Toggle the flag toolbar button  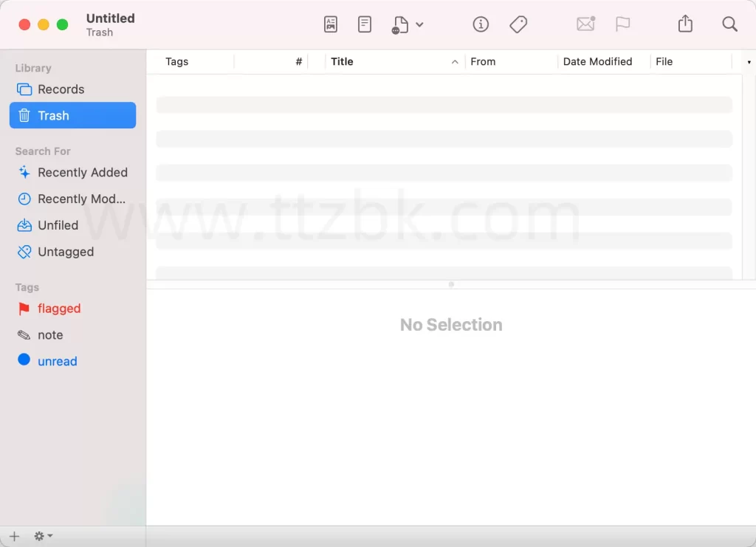click(x=622, y=24)
